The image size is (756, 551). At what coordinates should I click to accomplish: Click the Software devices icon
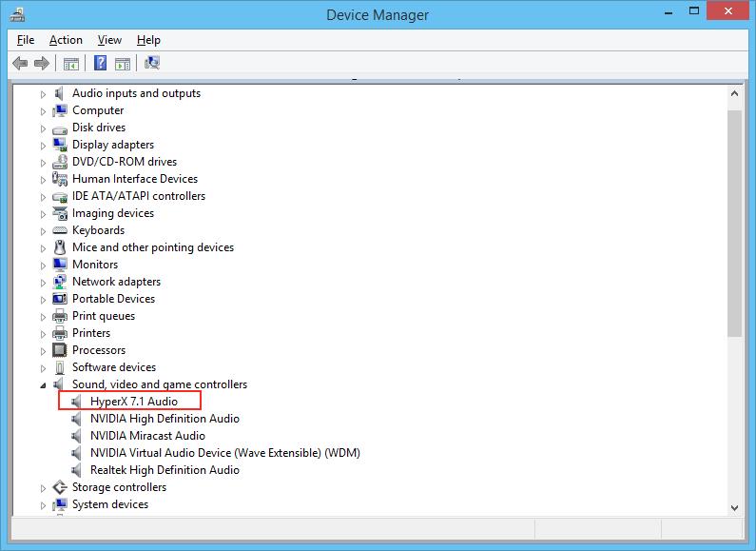pos(60,367)
